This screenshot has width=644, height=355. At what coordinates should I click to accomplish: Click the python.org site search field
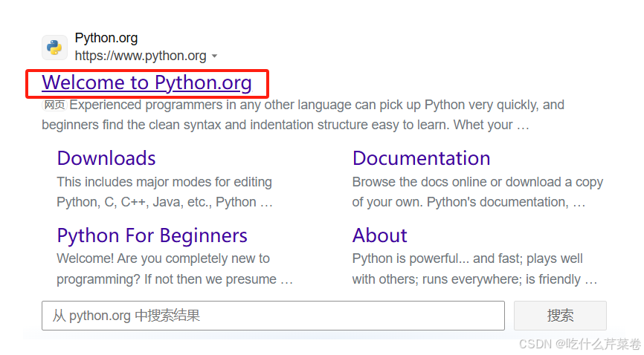[273, 316]
